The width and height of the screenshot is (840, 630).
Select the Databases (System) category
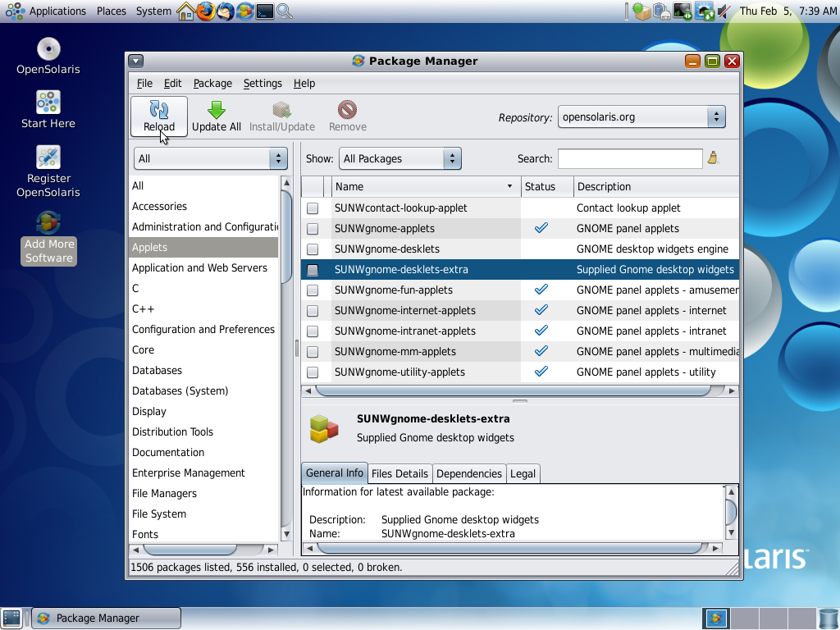click(x=203, y=391)
